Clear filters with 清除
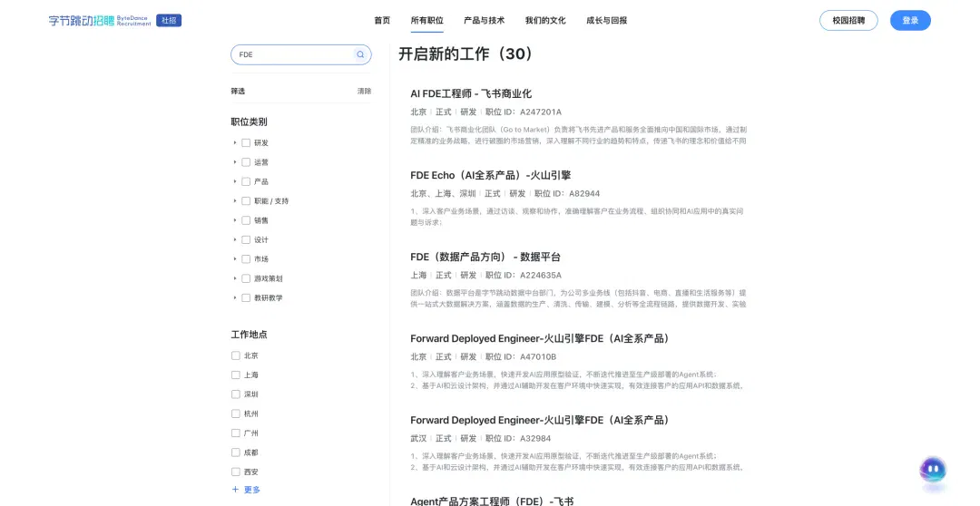This screenshot has height=506, width=980. pos(365,92)
